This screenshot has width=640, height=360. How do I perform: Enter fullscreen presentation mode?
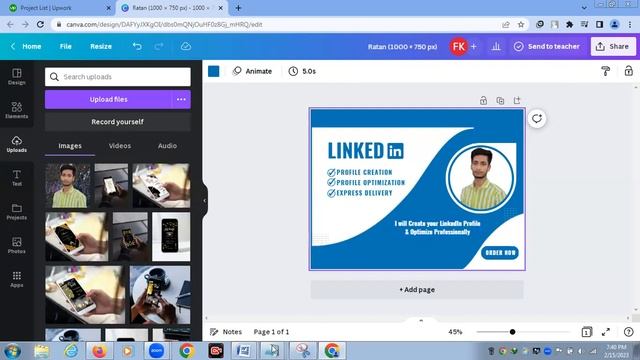click(606, 332)
